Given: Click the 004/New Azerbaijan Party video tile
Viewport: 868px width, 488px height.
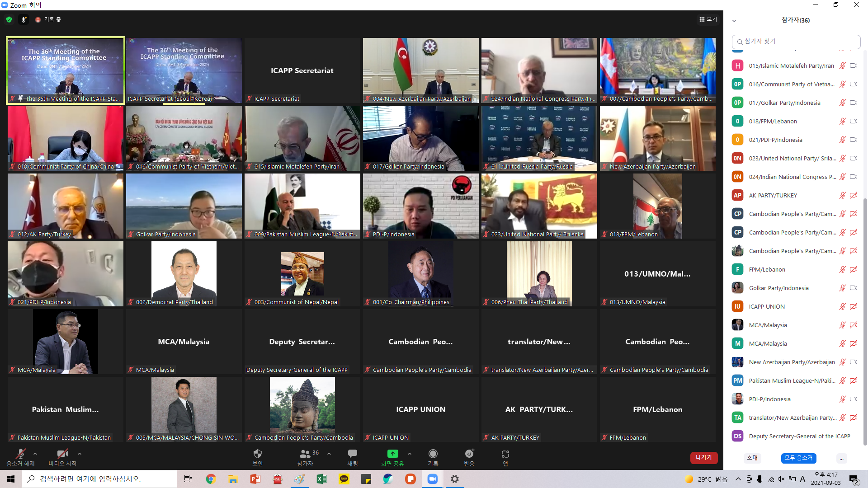Looking at the screenshot, I should pyautogui.click(x=421, y=70).
